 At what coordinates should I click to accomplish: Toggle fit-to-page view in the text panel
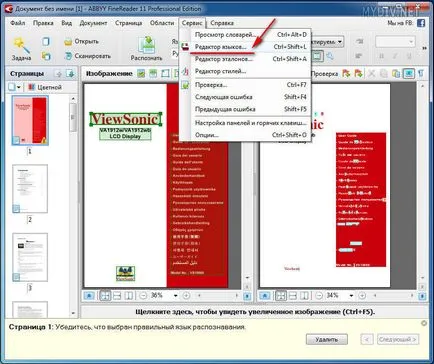point(281,296)
